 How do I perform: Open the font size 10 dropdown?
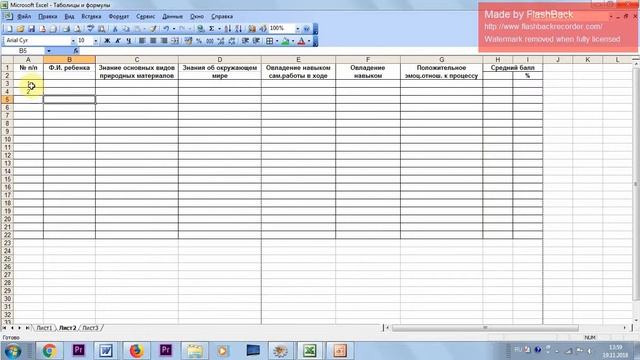coord(96,41)
